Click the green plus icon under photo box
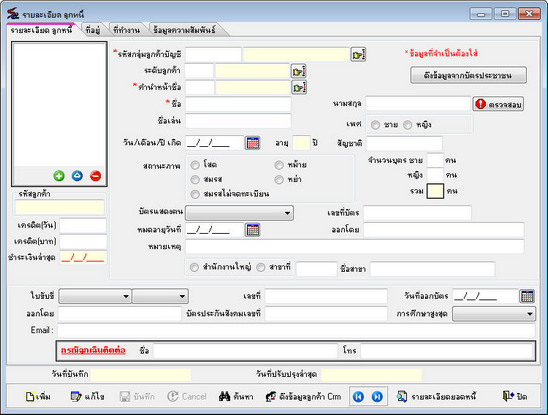The height and width of the screenshot is (415, 548). point(59,176)
